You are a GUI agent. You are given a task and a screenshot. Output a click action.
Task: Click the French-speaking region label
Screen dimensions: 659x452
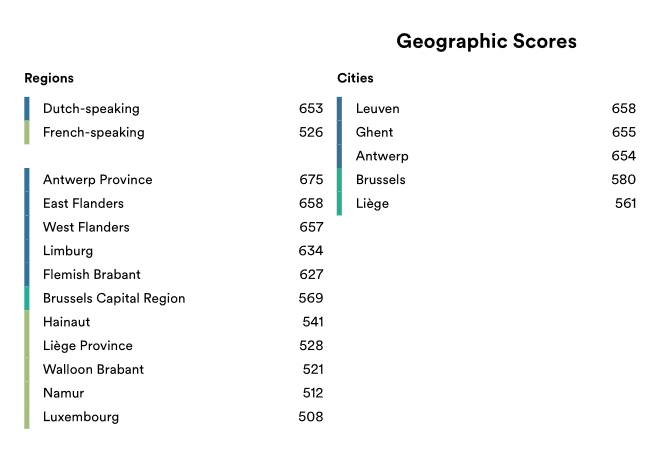click(x=93, y=132)
